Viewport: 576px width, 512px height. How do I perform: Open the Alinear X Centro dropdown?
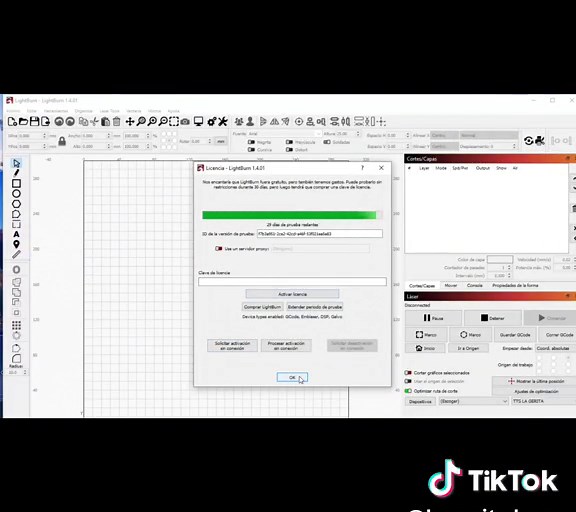pyautogui.click(x=444, y=136)
